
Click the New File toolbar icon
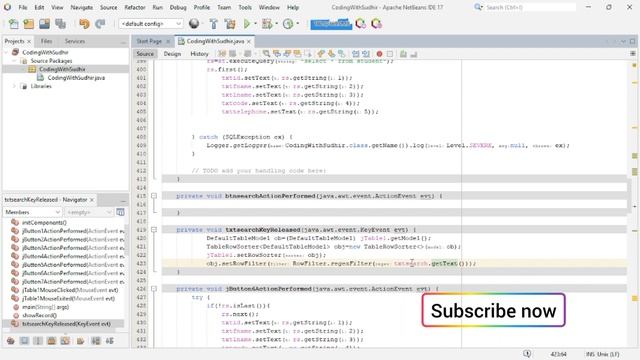click(13, 24)
